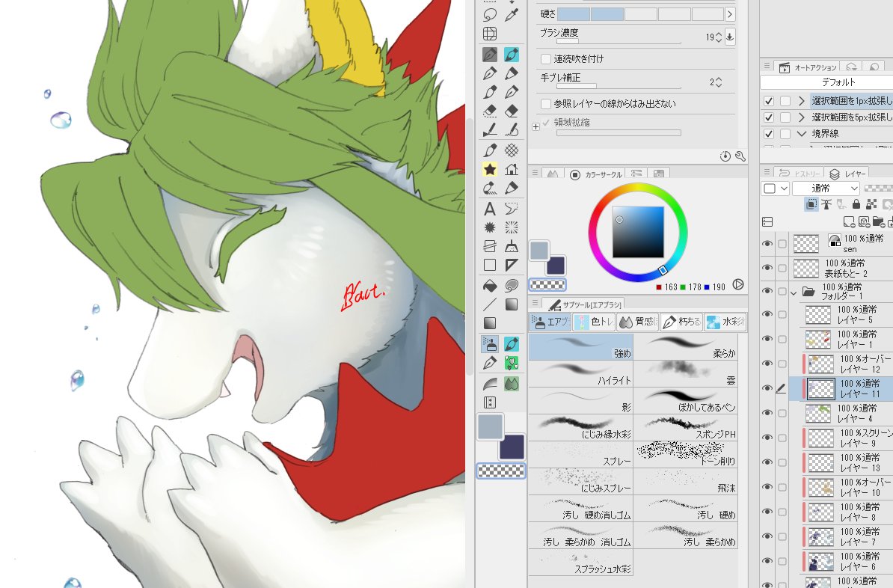
Task: Expand 領域拡縮 plus options
Action: coord(536,126)
